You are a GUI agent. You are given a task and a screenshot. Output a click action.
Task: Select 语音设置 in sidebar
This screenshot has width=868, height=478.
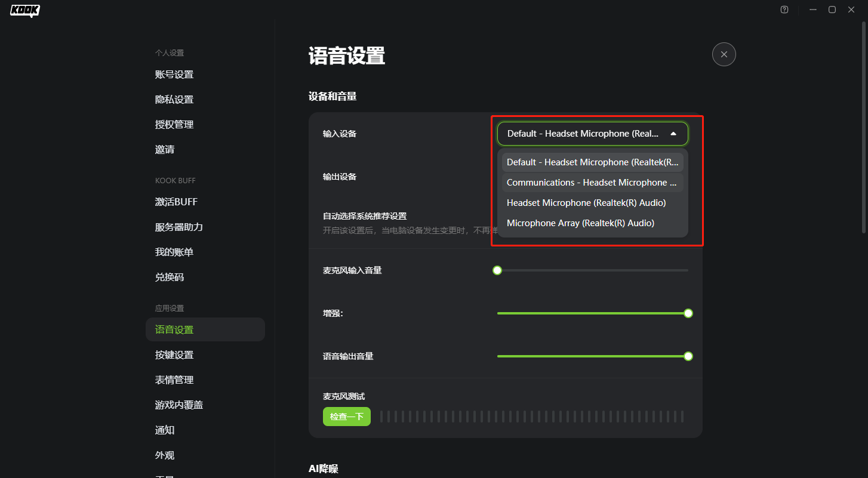point(205,329)
